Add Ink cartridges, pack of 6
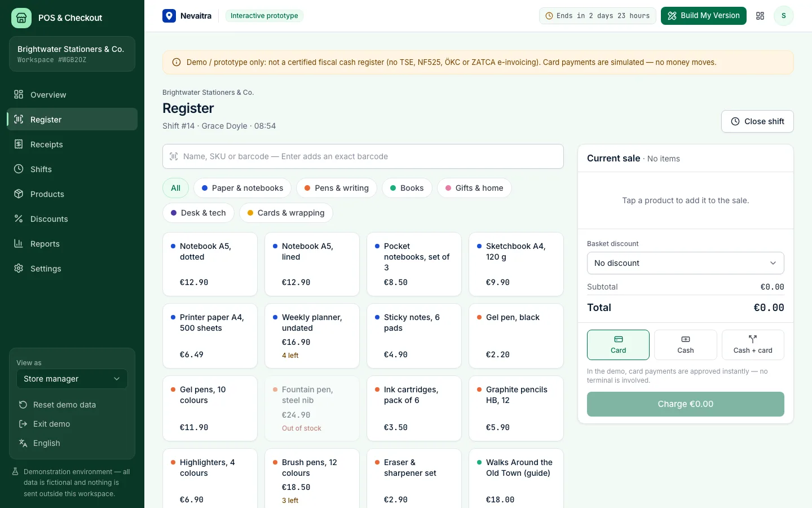The image size is (812, 508). [414, 409]
